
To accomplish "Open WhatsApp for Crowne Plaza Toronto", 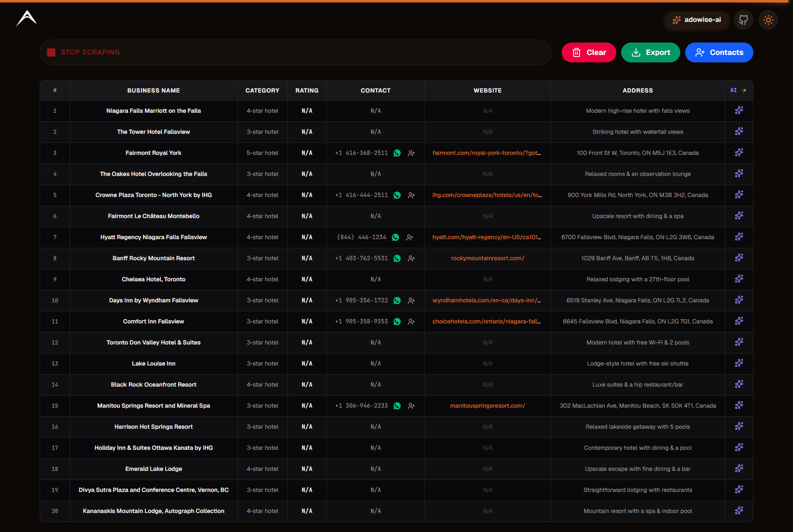I will [x=397, y=195].
